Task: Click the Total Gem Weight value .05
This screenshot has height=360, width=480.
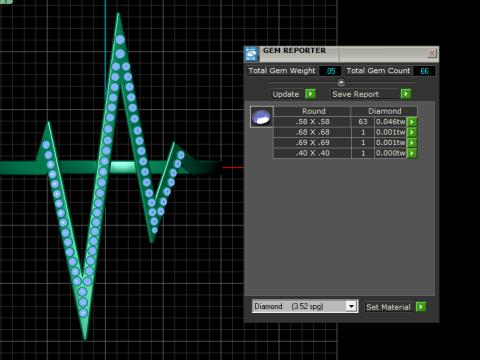Action: [x=330, y=71]
